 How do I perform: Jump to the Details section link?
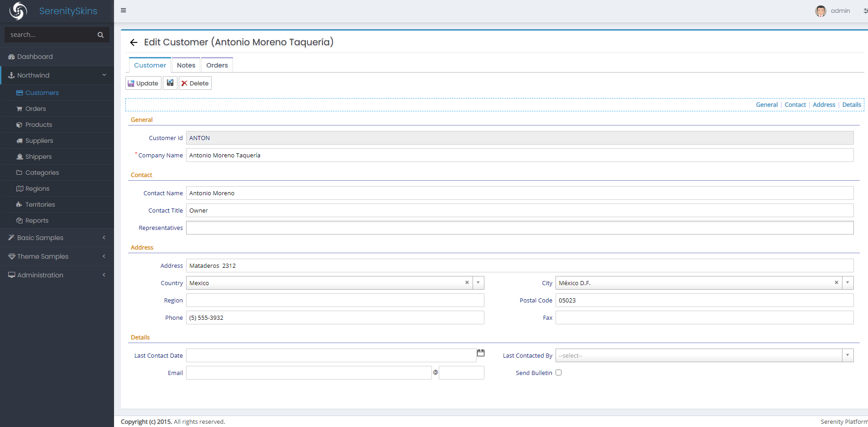tap(852, 105)
